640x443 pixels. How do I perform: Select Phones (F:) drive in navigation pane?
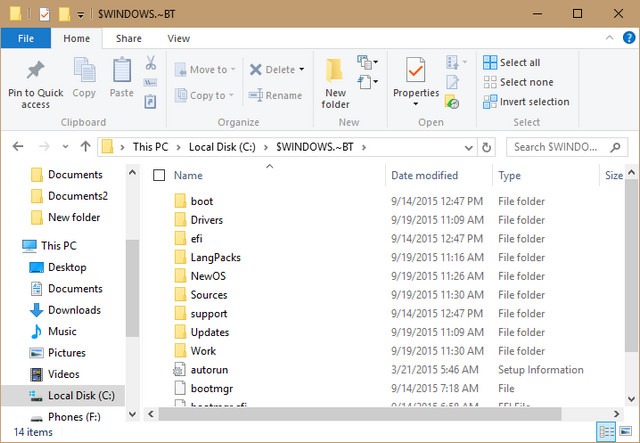pos(65,417)
